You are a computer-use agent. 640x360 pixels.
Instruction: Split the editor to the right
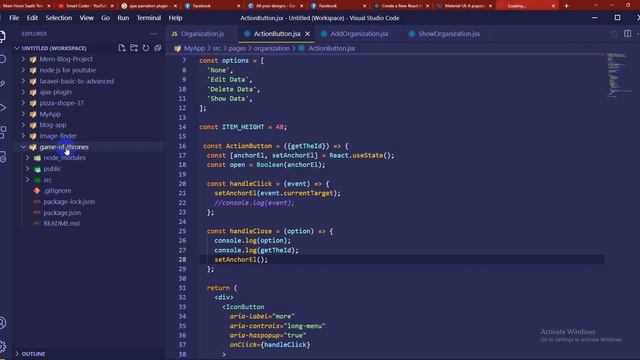pyautogui.click(x=627, y=33)
